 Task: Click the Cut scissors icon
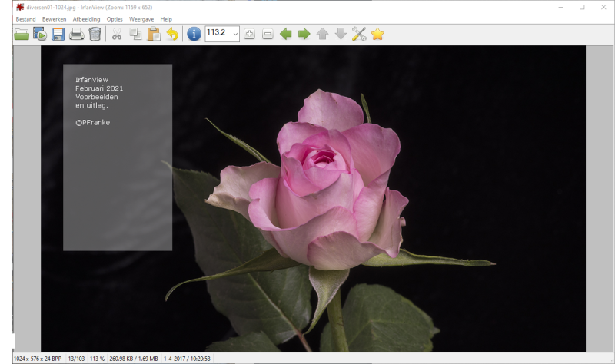(x=117, y=34)
